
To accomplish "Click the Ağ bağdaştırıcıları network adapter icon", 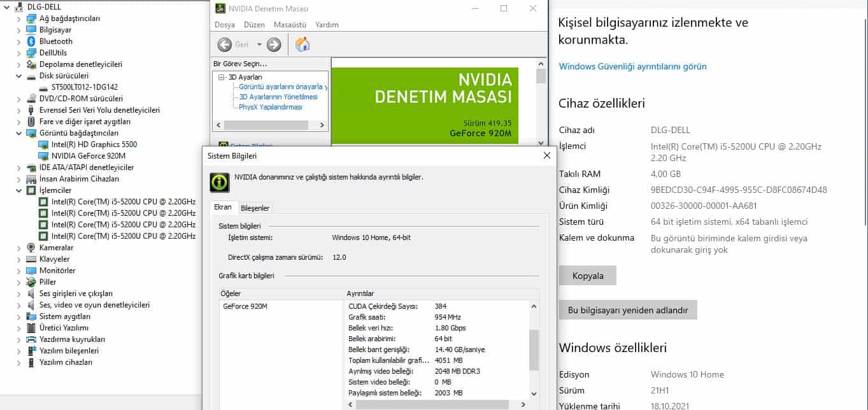I will (31, 18).
